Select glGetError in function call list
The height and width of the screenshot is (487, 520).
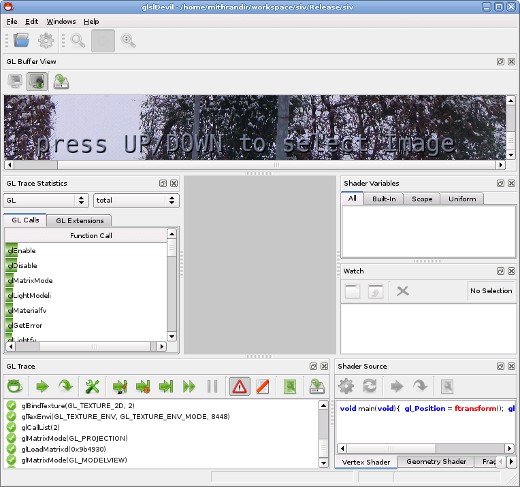click(86, 325)
